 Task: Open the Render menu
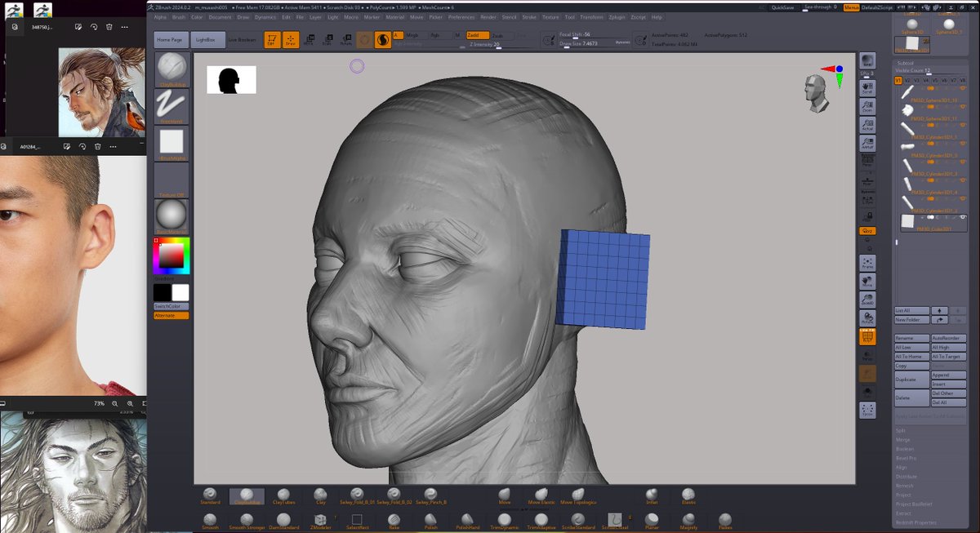[x=488, y=17]
